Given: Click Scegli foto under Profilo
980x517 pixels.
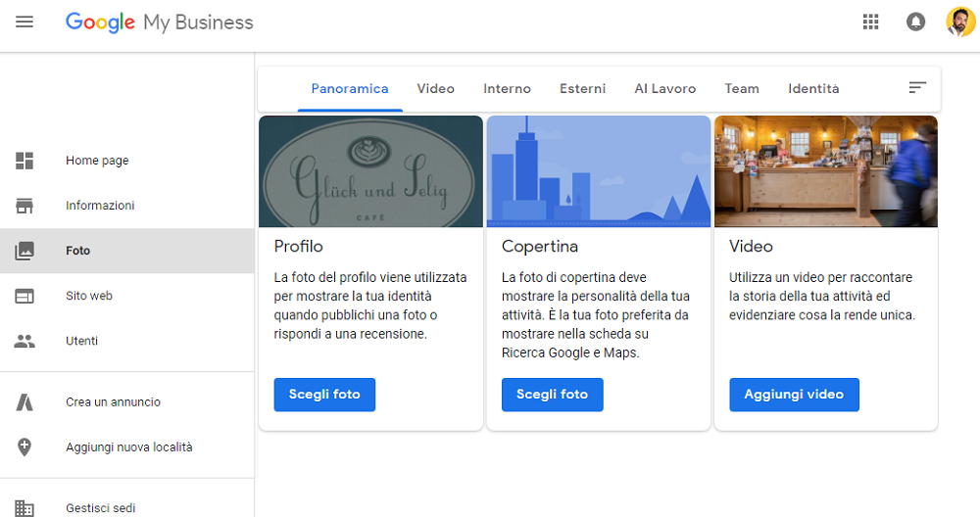Looking at the screenshot, I should tap(324, 395).
